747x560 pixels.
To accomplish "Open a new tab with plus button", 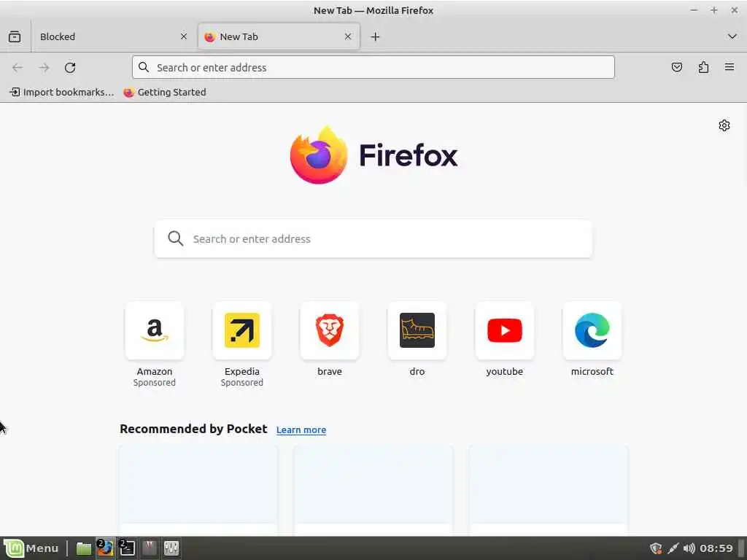I will tap(376, 36).
